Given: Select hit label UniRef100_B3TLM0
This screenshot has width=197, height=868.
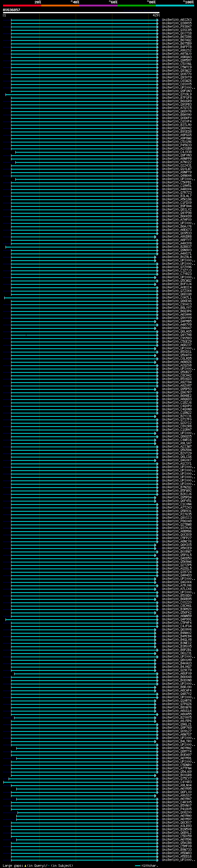Looking at the screenshot, I should 177,125.
